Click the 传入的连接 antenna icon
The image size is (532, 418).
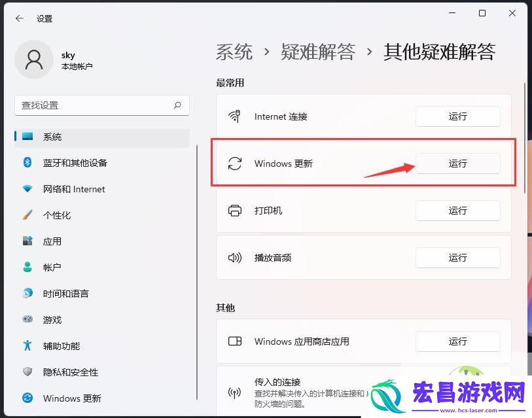click(234, 393)
